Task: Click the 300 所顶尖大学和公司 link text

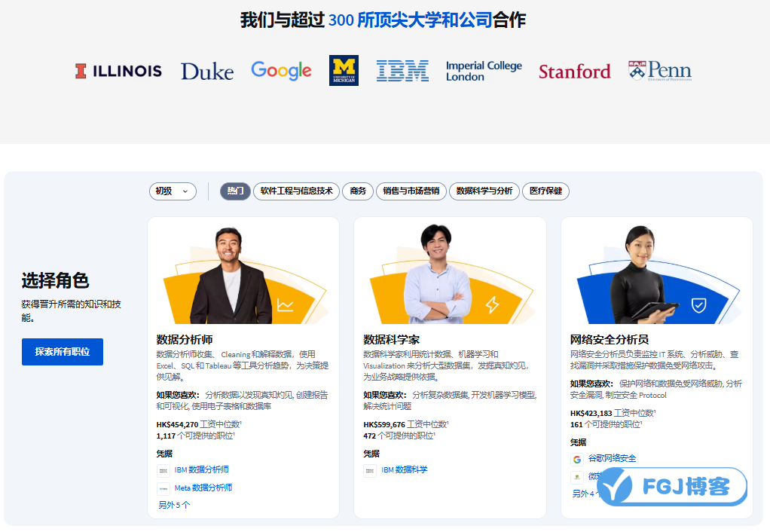Action: tap(410, 20)
